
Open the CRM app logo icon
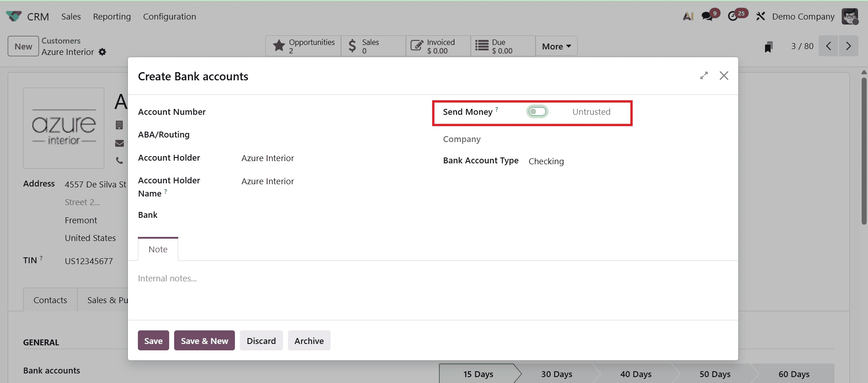14,16
